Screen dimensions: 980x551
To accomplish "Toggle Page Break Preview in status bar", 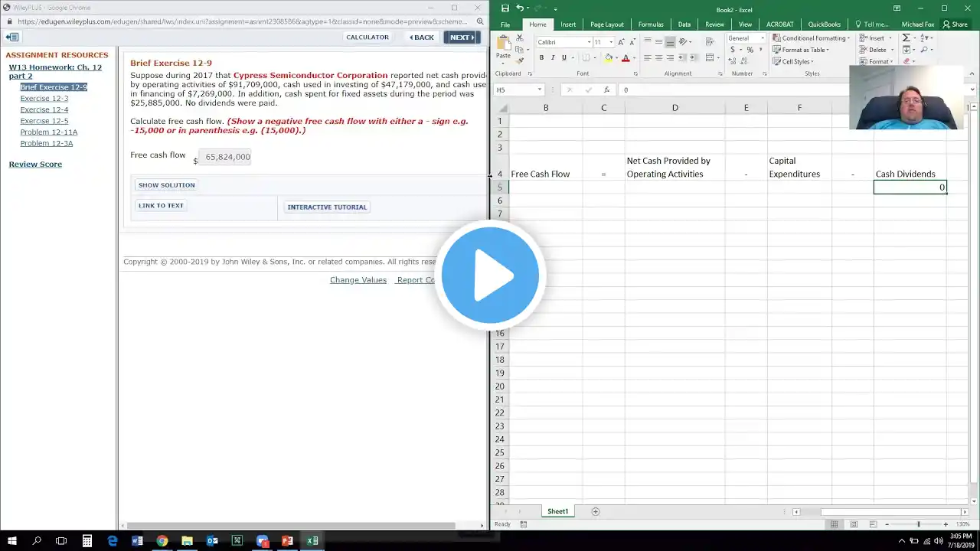I will (x=872, y=524).
